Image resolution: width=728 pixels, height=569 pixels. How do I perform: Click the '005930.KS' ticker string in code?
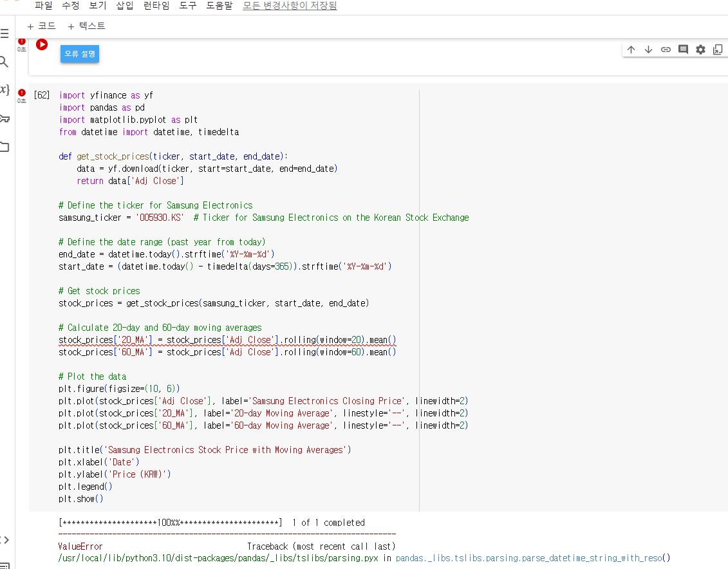coord(160,218)
